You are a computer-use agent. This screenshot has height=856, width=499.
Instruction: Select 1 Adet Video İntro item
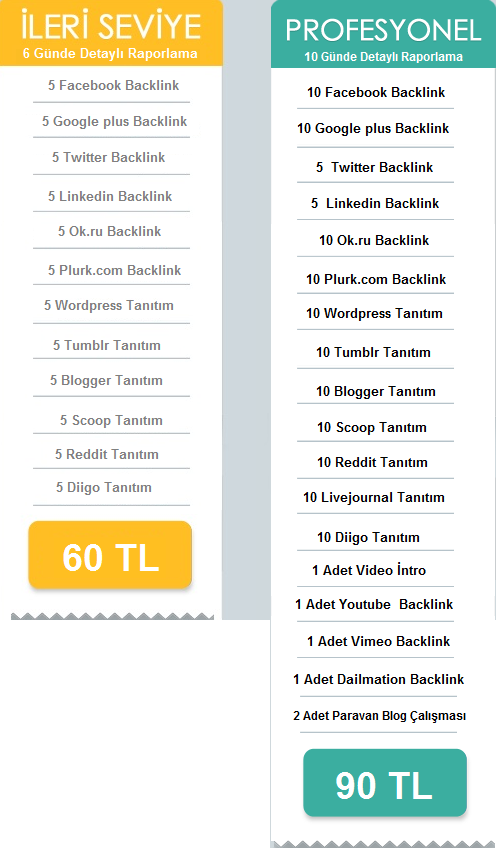pos(369,570)
